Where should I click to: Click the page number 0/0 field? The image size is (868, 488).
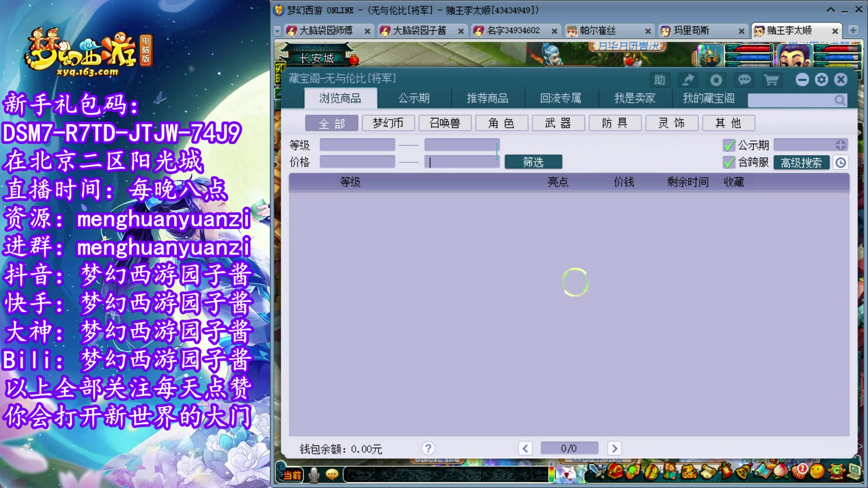(x=569, y=448)
